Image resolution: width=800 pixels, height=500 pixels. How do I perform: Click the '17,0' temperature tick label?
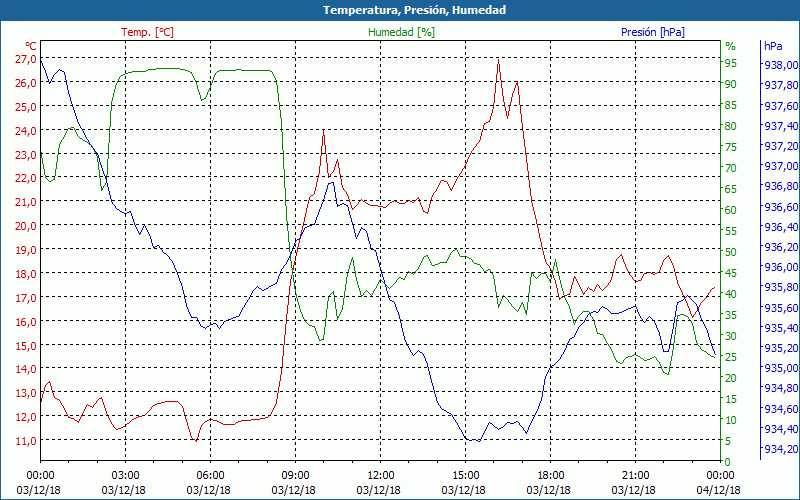tap(26, 297)
